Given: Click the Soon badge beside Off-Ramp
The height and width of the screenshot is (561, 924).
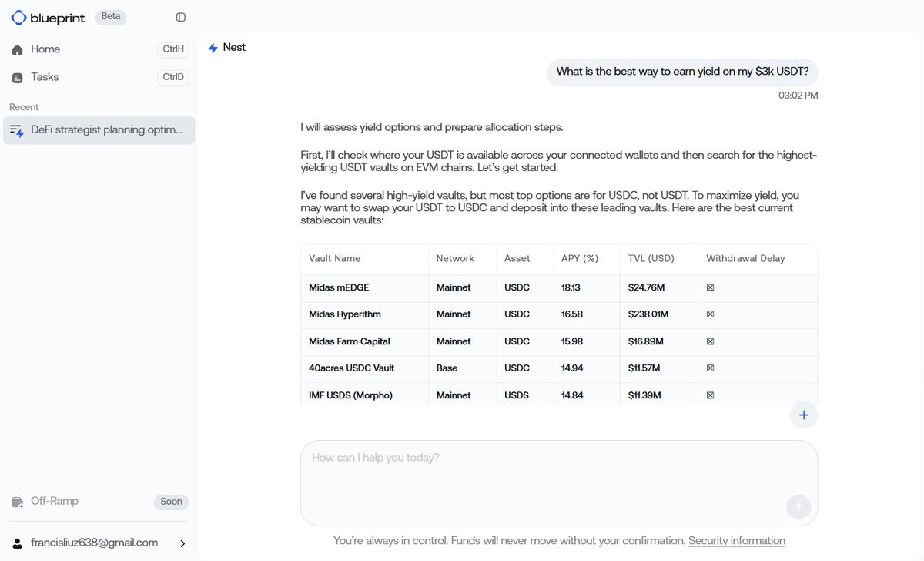Looking at the screenshot, I should (171, 502).
